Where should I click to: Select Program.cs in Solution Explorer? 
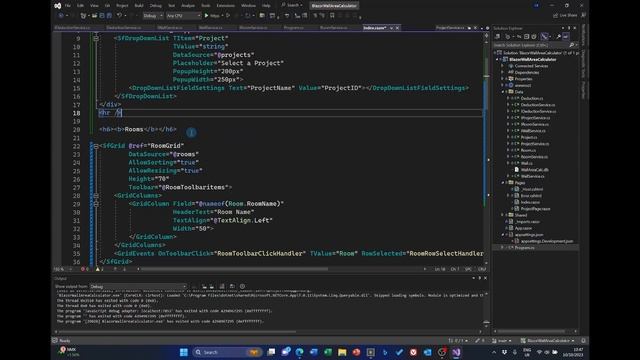tap(524, 248)
